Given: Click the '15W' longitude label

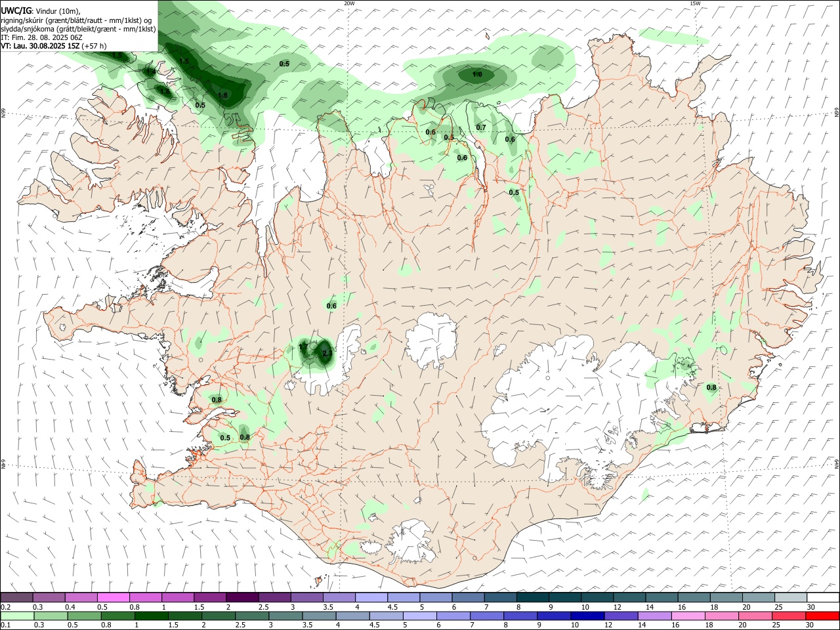Looking at the screenshot, I should pos(695,3).
